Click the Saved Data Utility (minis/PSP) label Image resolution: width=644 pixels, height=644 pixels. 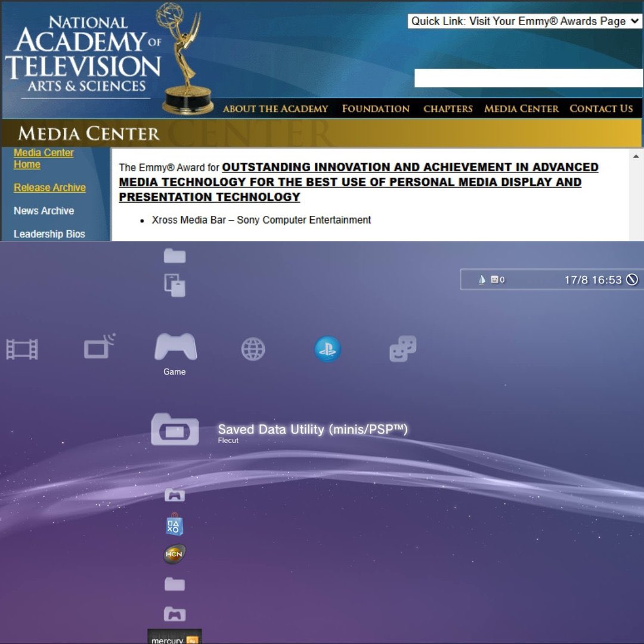[312, 429]
